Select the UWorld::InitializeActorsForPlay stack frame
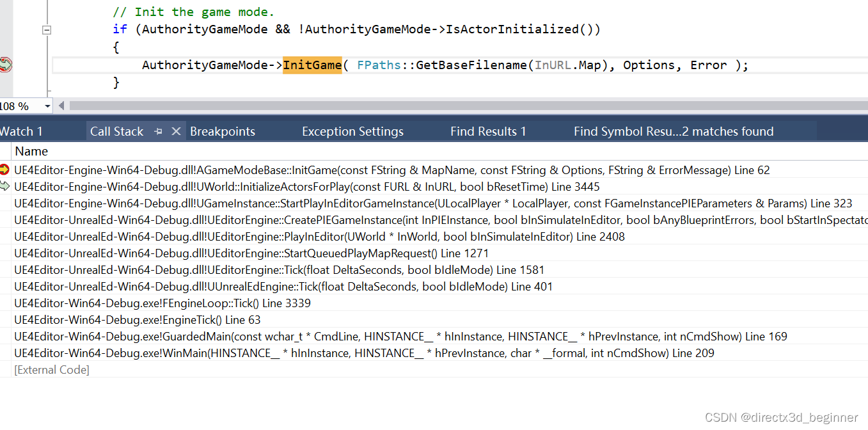This screenshot has height=430, width=868. coord(307,187)
